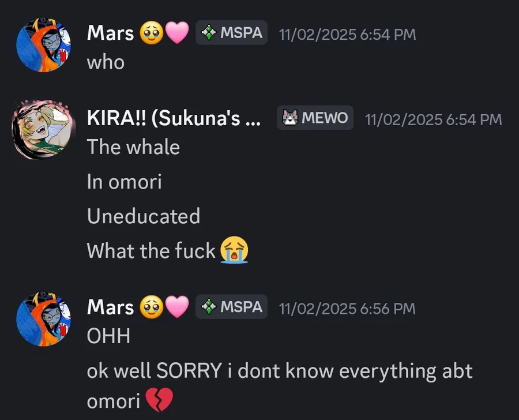Click Mars's avatar beside the "who" message
Viewport: 519px width, 420px height.
(x=43, y=44)
